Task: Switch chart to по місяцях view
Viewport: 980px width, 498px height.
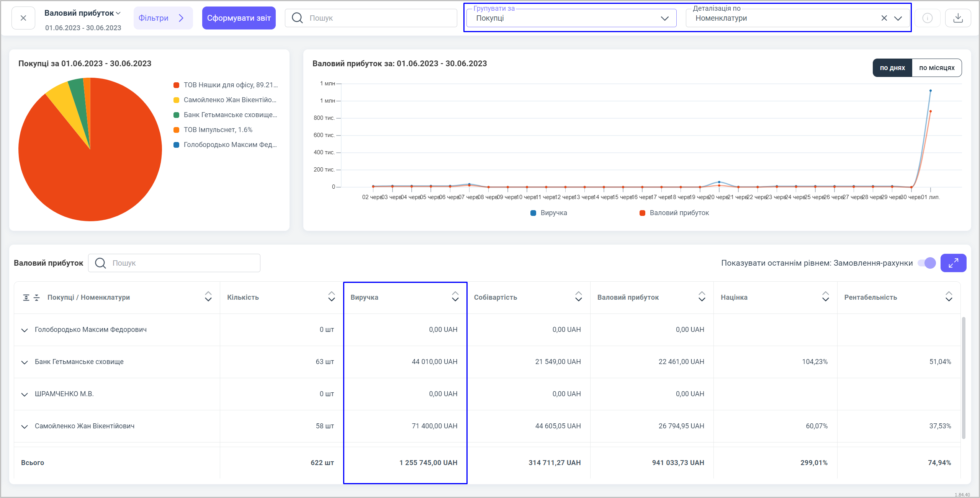Action: pyautogui.click(x=936, y=68)
